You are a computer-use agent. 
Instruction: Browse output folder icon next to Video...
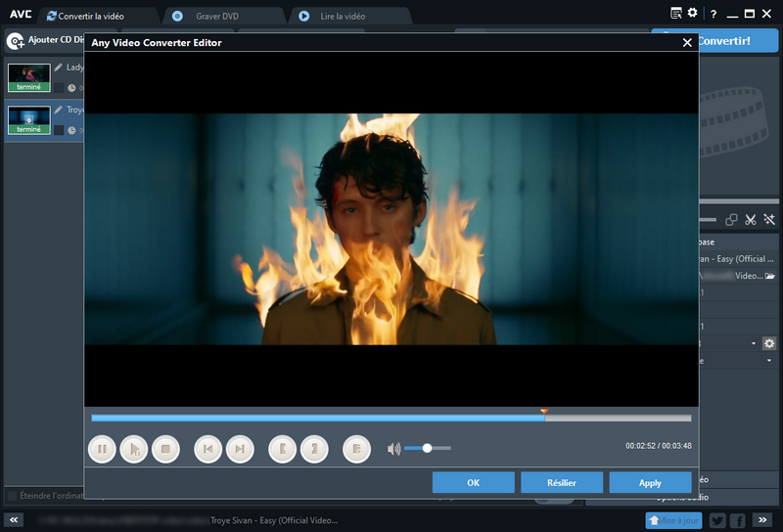(770, 276)
